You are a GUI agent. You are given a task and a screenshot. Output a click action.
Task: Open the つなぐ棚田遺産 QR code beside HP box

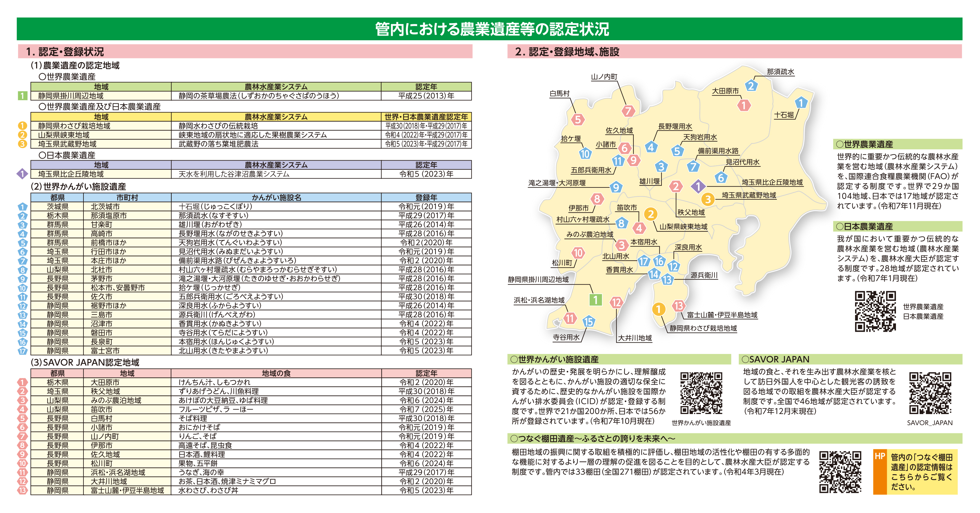(x=840, y=472)
